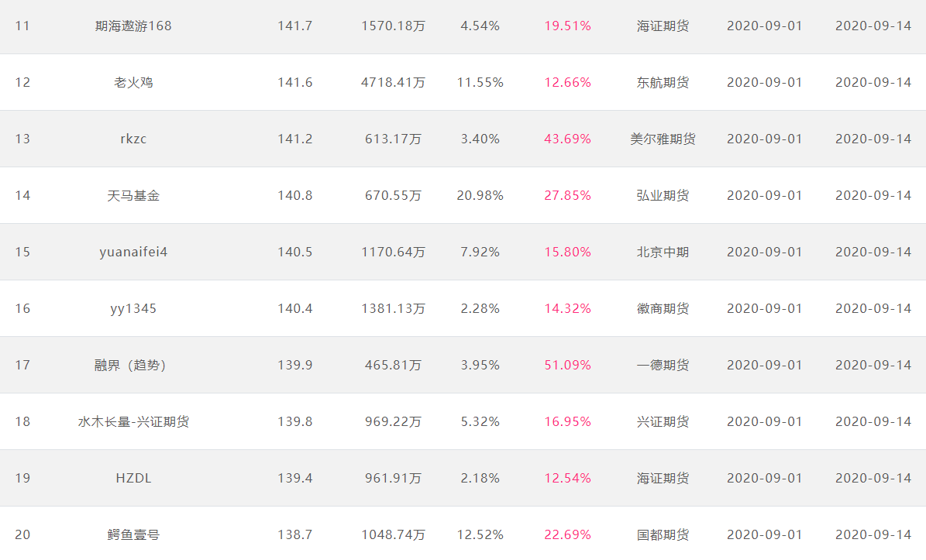Open 水木长量-兴证期货 account entry
Screen dimensions: 926x560
(x=133, y=422)
